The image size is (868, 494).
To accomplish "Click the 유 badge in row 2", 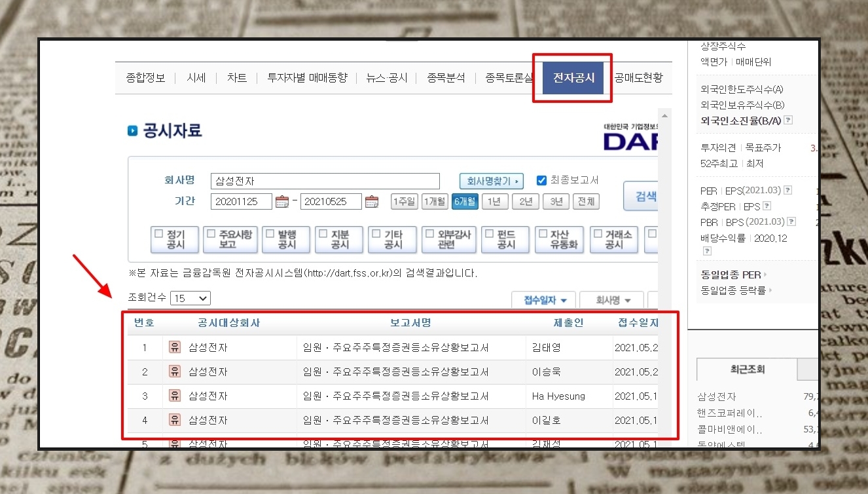I will [x=175, y=371].
